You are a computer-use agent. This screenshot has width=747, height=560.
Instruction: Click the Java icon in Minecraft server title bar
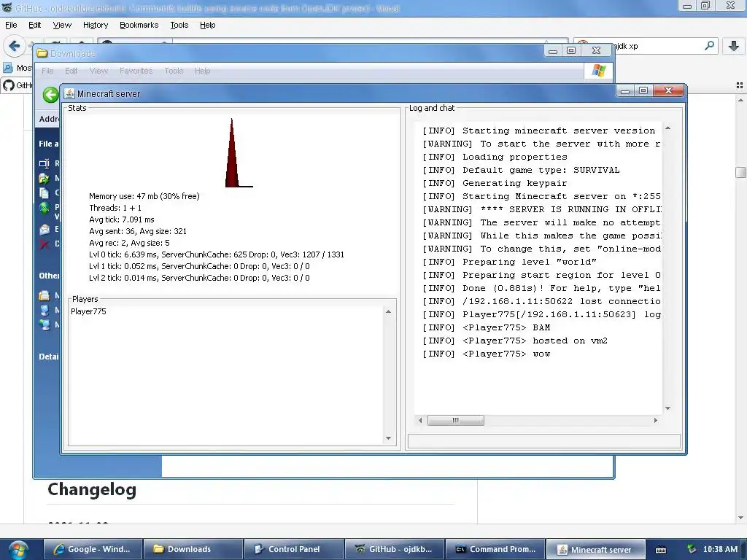click(69, 93)
